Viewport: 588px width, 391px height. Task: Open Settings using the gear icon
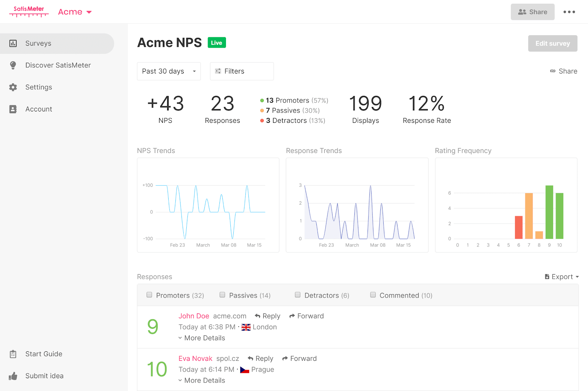[13, 87]
